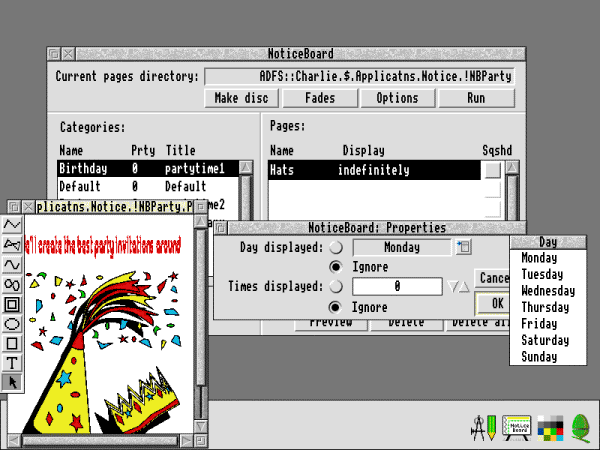Click the NoticeBoard icon on the icon bar

click(517, 427)
